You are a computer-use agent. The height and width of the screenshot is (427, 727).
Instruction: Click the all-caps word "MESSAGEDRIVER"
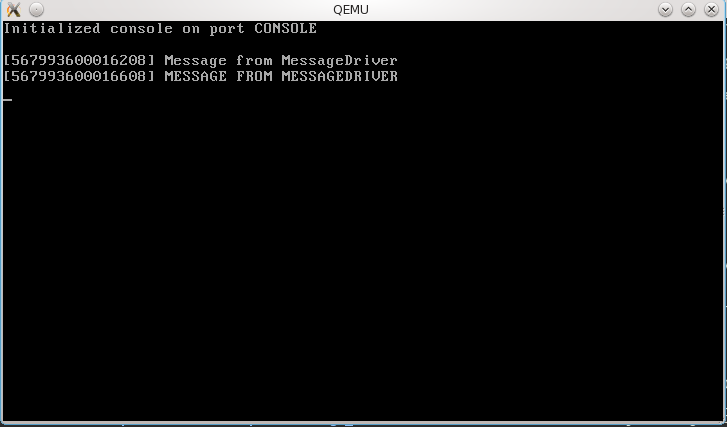pyautogui.click(x=339, y=76)
